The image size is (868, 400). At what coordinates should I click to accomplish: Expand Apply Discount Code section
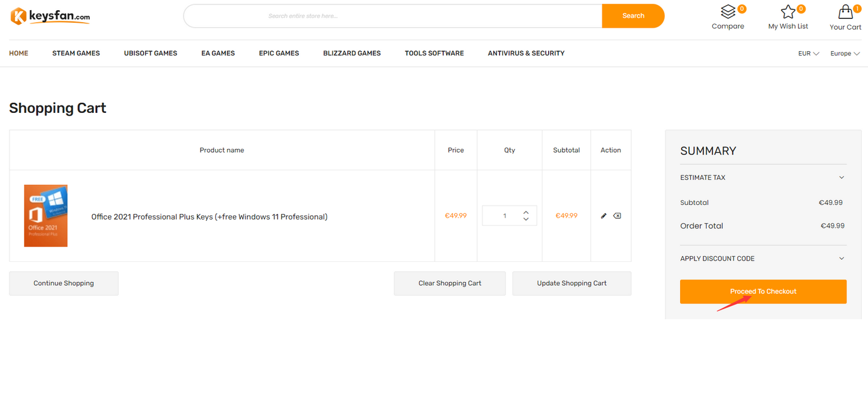(x=763, y=259)
